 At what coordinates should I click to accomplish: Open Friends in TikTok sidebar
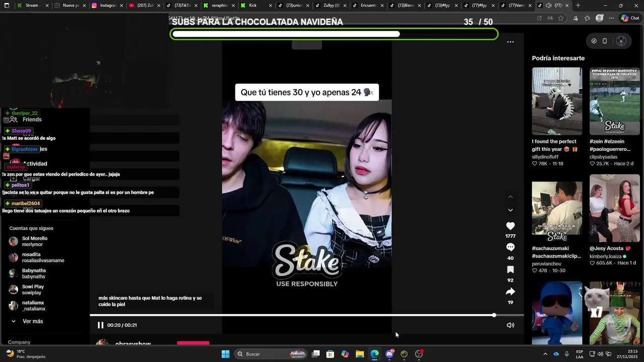[x=26, y=120]
